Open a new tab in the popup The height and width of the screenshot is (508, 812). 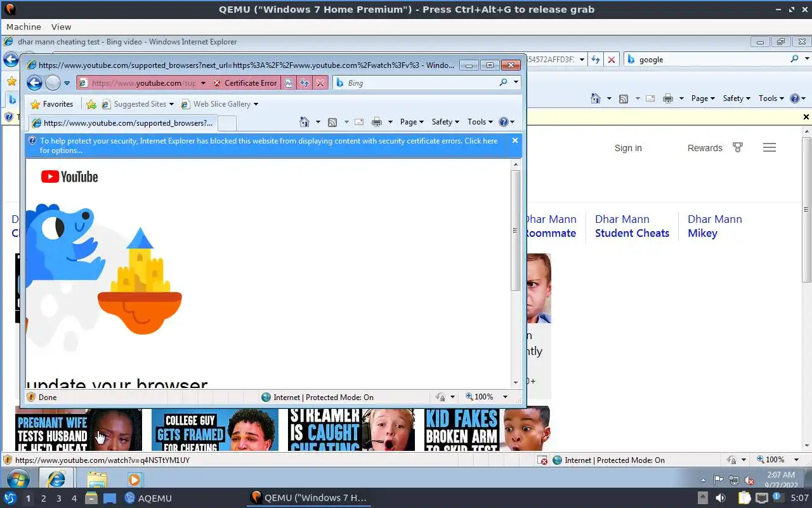point(227,123)
